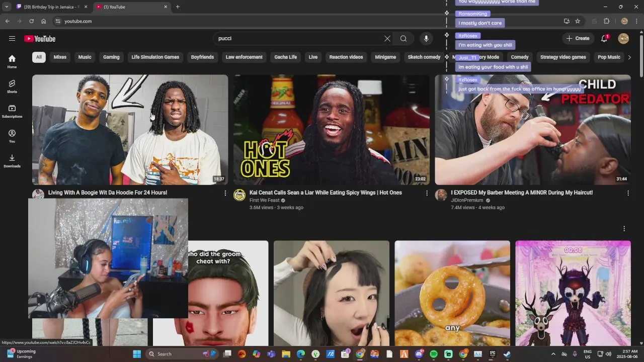Select the Boyfriends filter chip
The image size is (644, 362).
point(202,57)
